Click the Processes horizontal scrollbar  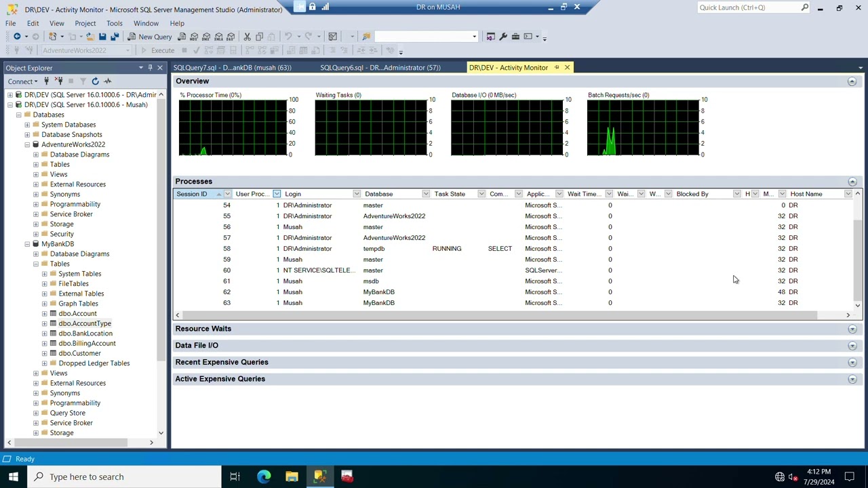click(500, 315)
